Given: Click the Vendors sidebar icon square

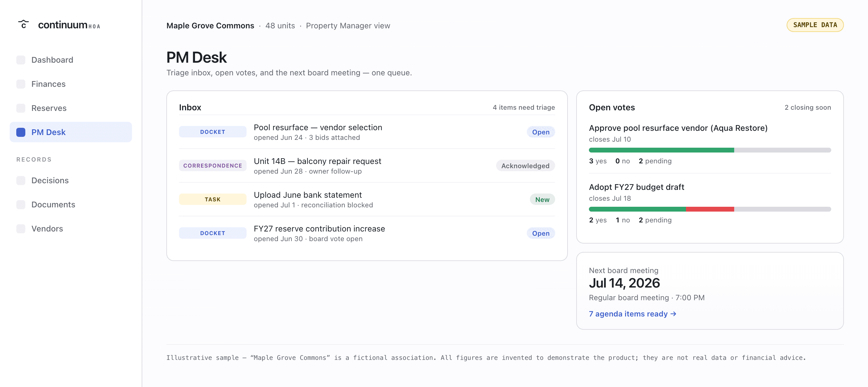Looking at the screenshot, I should [x=21, y=228].
